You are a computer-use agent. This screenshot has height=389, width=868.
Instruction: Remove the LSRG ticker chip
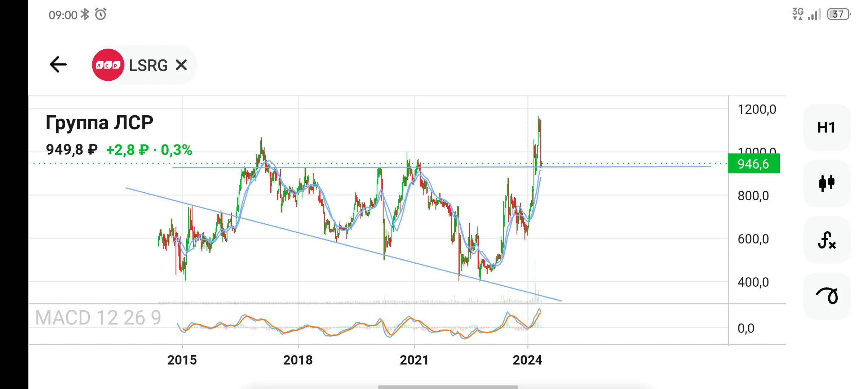[181, 65]
